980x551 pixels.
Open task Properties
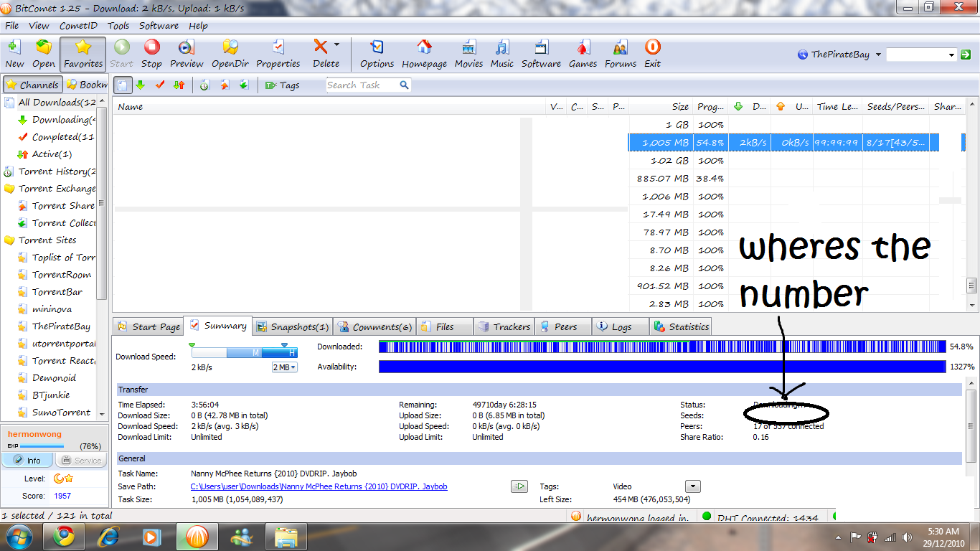(x=278, y=54)
